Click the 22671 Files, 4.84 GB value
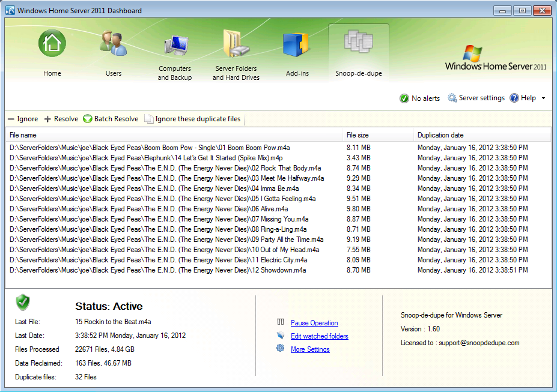 click(x=105, y=349)
